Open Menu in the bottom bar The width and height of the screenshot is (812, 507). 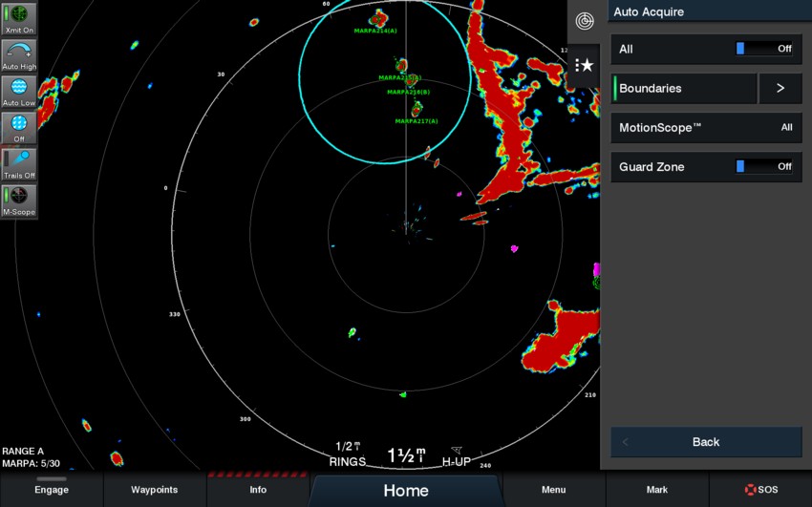[553, 490]
